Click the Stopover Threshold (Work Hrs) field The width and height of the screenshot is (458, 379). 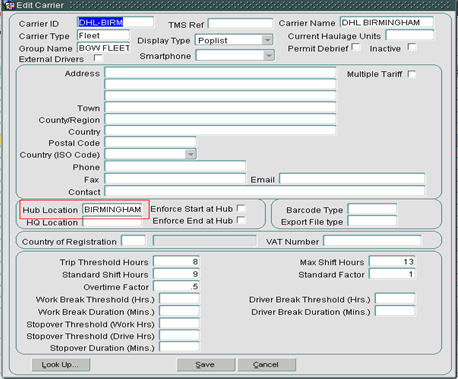click(179, 323)
